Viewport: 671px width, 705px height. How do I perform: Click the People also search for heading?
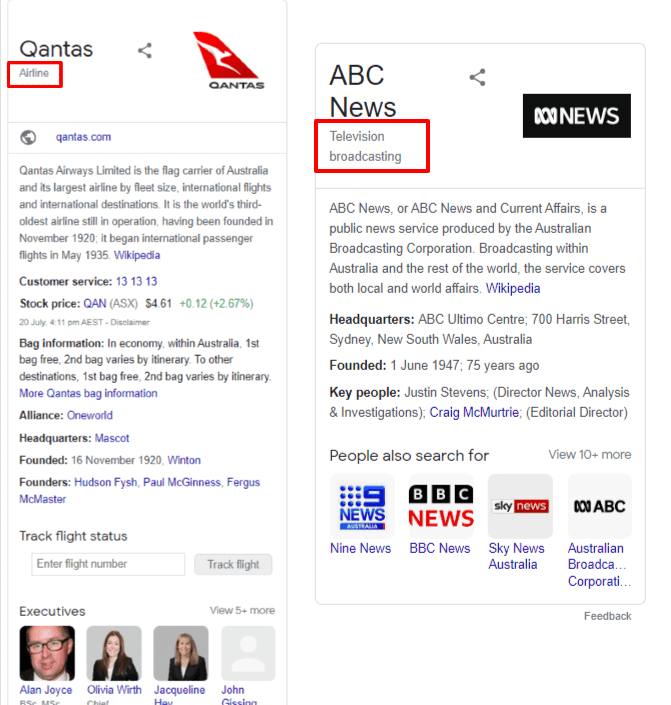(409, 455)
